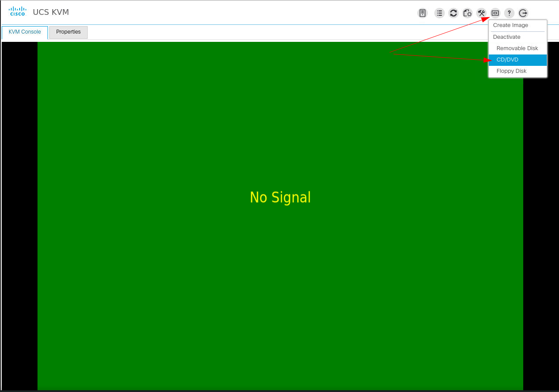Click Deactivate to unmap virtual media
The height and width of the screenshot is (392, 559).
[x=507, y=37]
